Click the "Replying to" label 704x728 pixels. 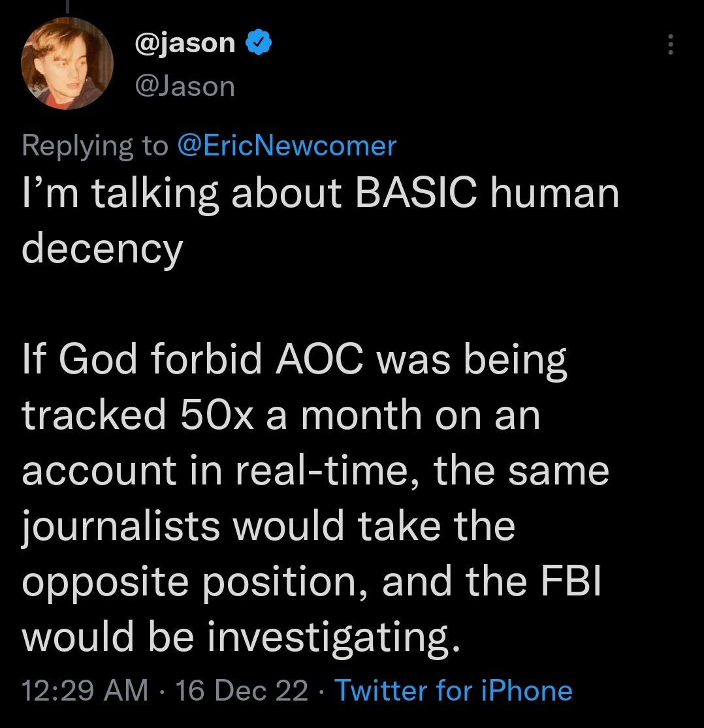pos(95,147)
